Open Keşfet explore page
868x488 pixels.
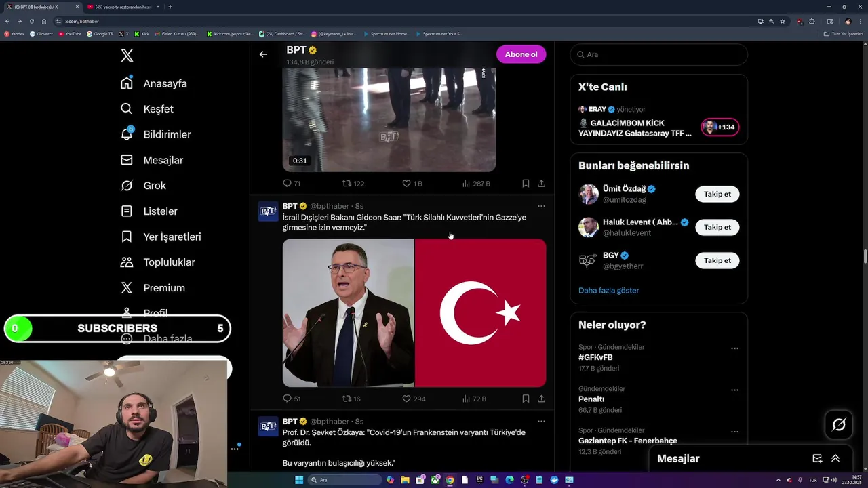[x=147, y=109]
